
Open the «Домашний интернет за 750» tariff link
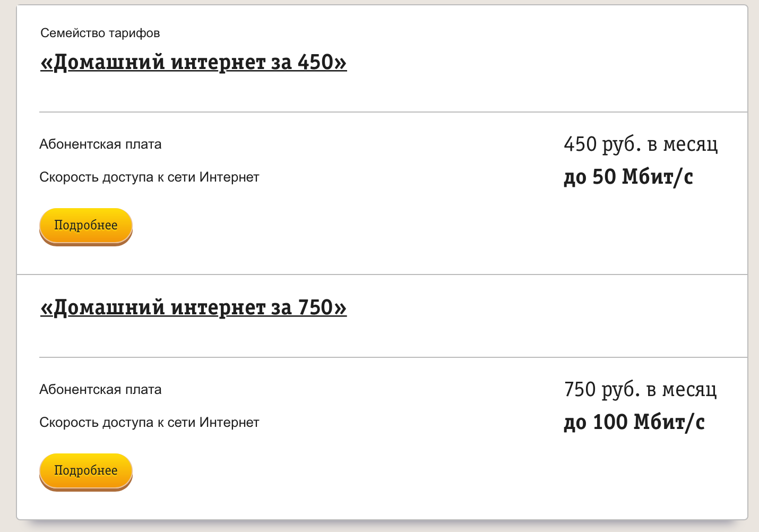193,306
